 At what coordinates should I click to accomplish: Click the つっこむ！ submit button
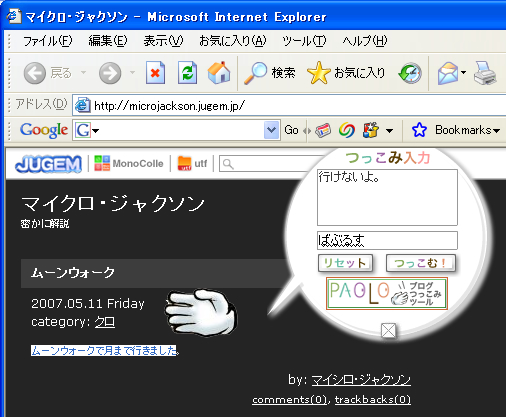(x=421, y=263)
